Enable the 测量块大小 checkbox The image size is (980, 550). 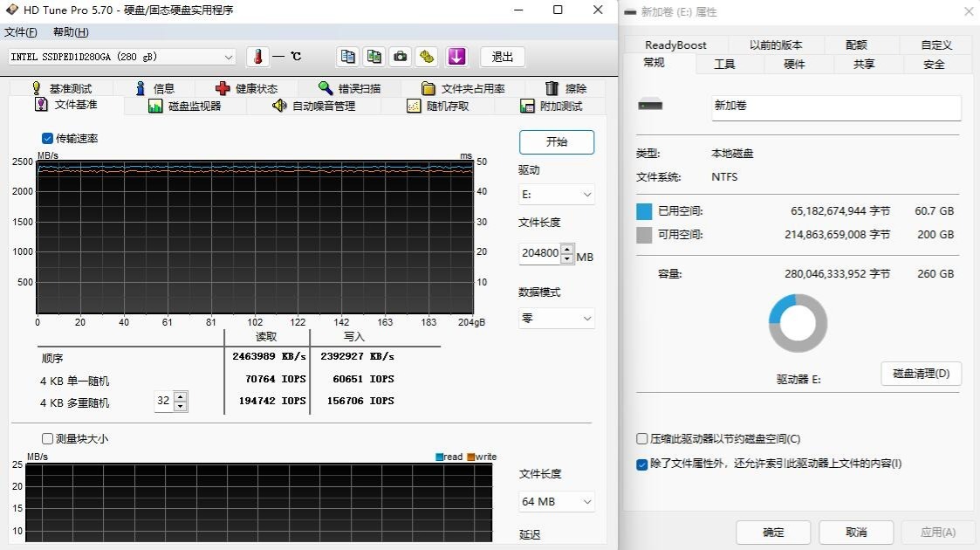point(47,438)
